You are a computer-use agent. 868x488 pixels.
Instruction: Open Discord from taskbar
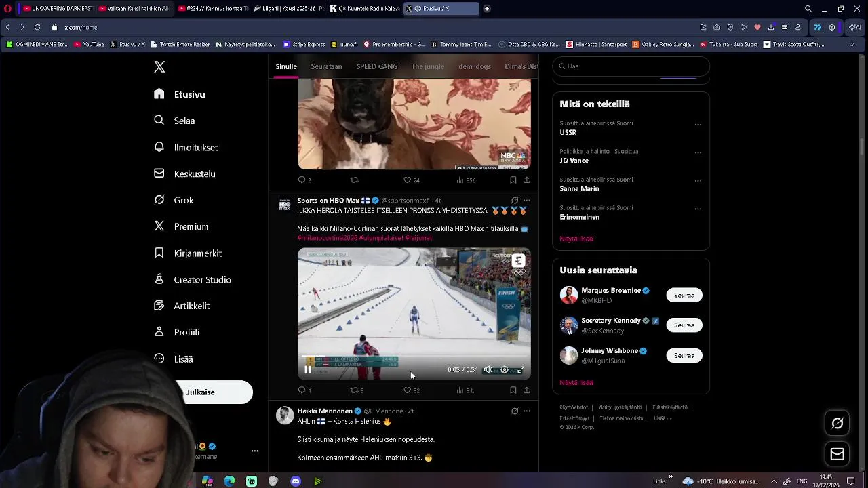tap(296, 481)
